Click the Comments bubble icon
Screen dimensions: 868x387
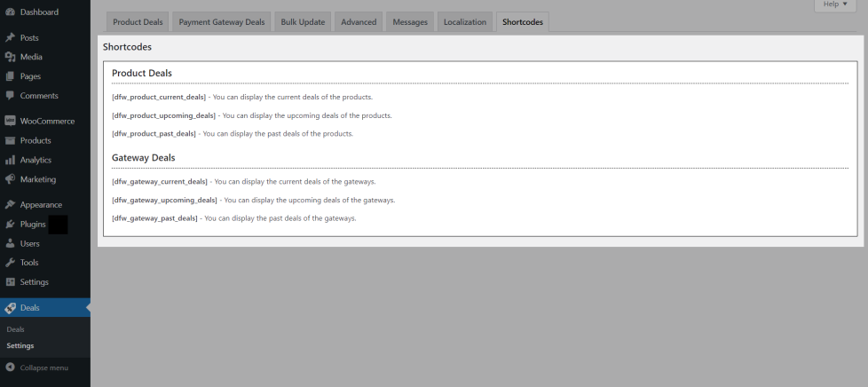point(10,96)
